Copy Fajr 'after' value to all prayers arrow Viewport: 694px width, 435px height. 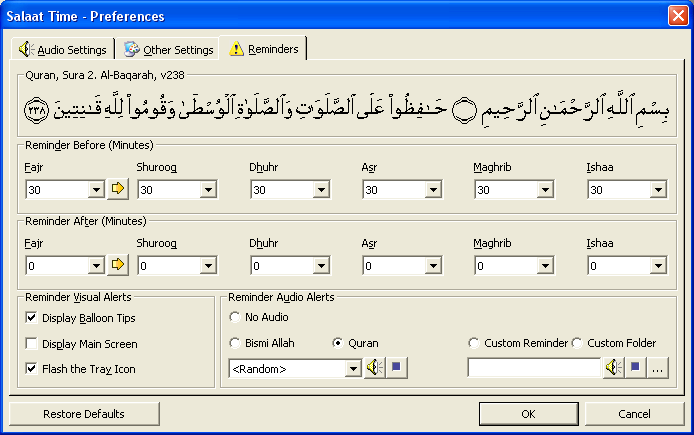coord(118,265)
